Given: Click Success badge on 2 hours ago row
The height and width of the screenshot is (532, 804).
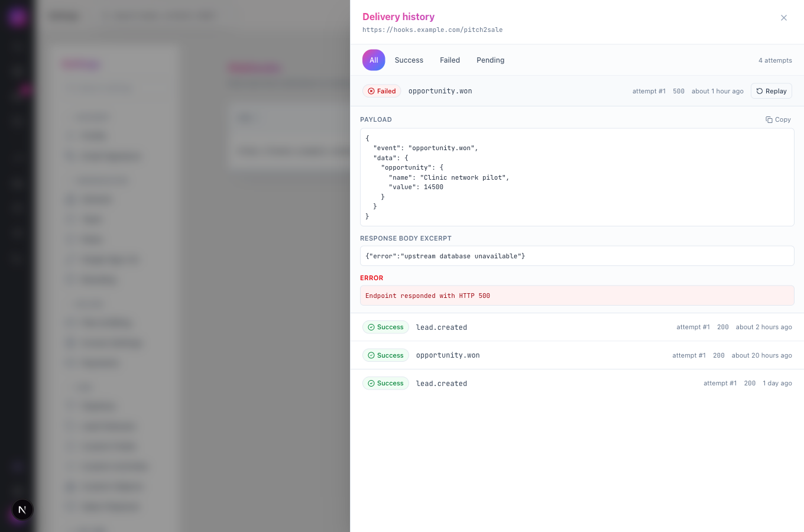Looking at the screenshot, I should [x=385, y=327].
